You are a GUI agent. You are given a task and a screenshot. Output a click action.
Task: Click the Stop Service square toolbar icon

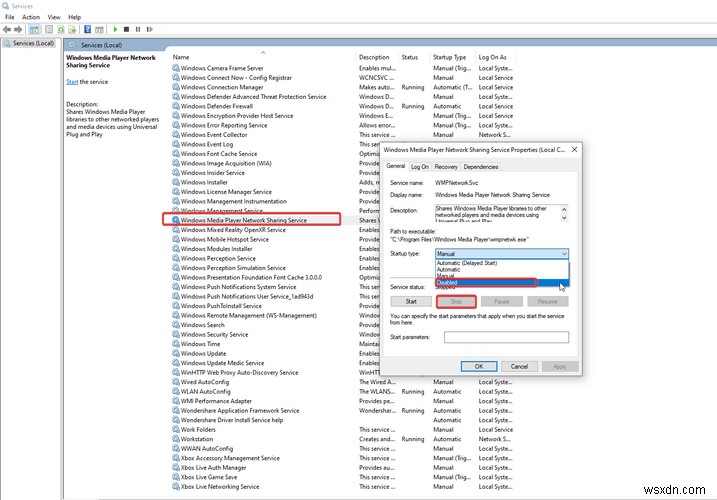[x=127, y=29]
